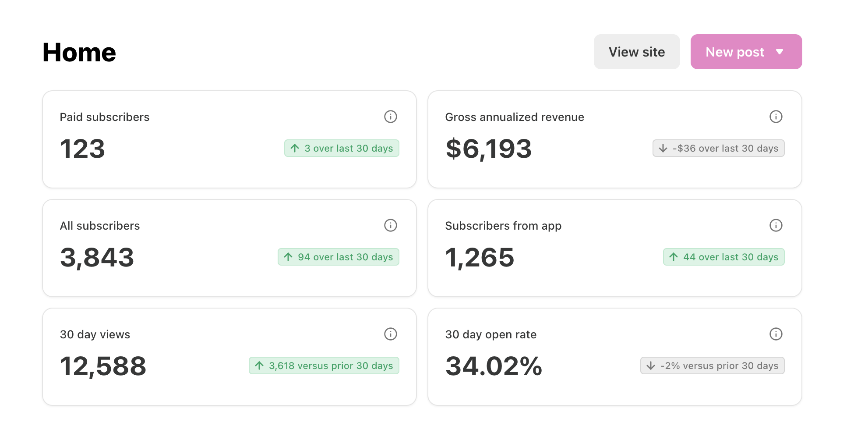This screenshot has height=426, width=868.
Task: Open info icon for 30 day views
Action: 390,334
